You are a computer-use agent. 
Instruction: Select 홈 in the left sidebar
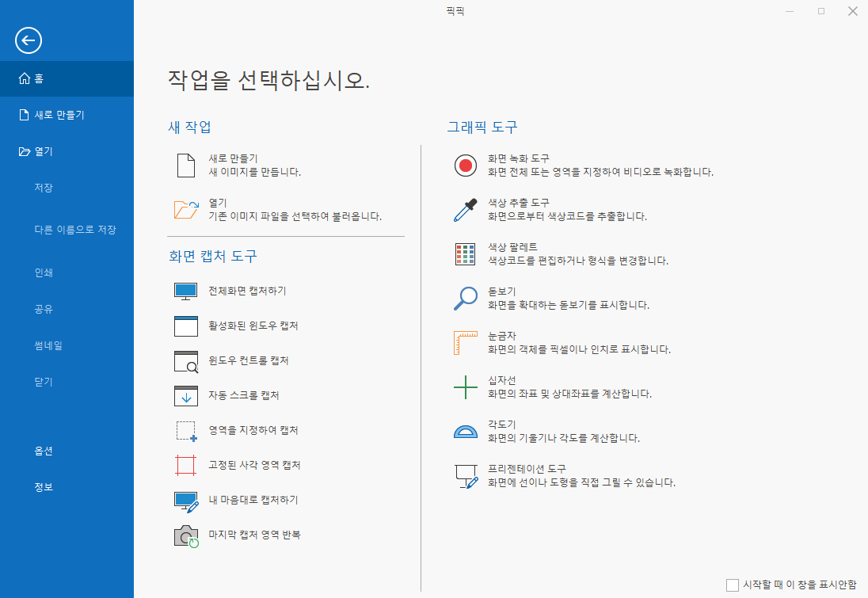[x=67, y=78]
